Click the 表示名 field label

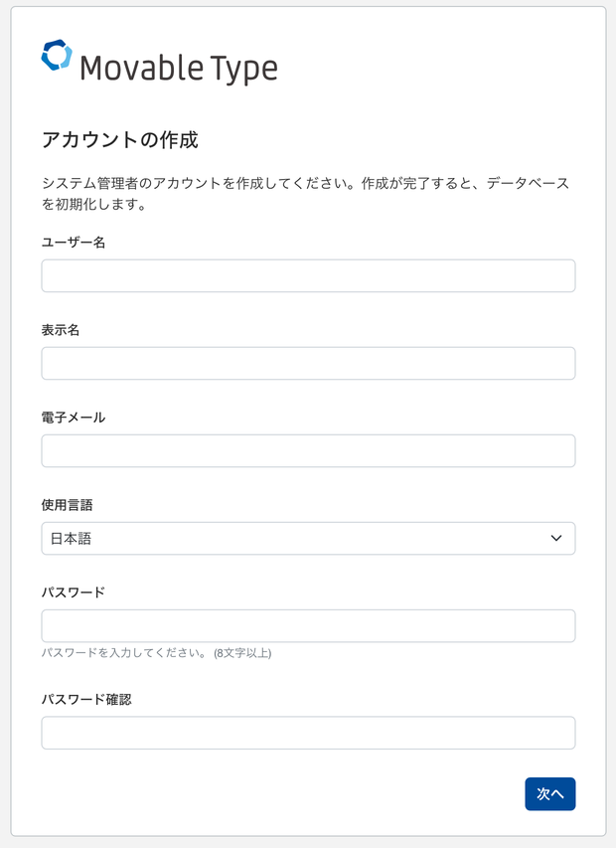pos(61,330)
